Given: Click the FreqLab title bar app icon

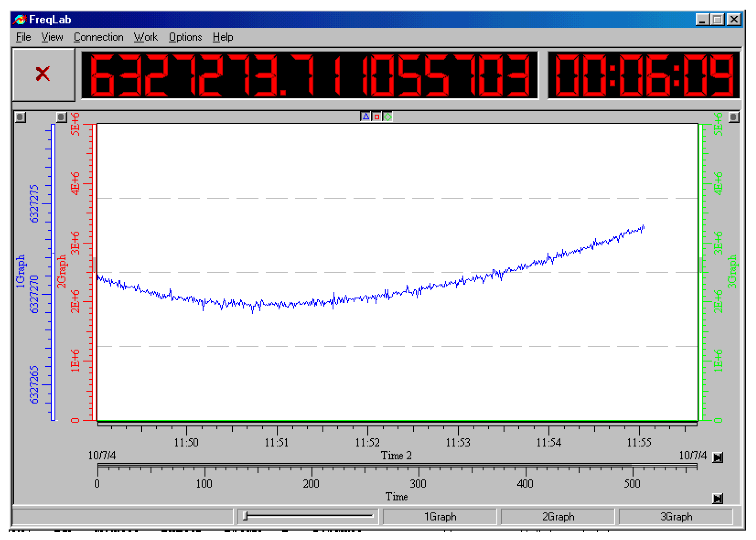Looking at the screenshot, I should tap(20, 20).
